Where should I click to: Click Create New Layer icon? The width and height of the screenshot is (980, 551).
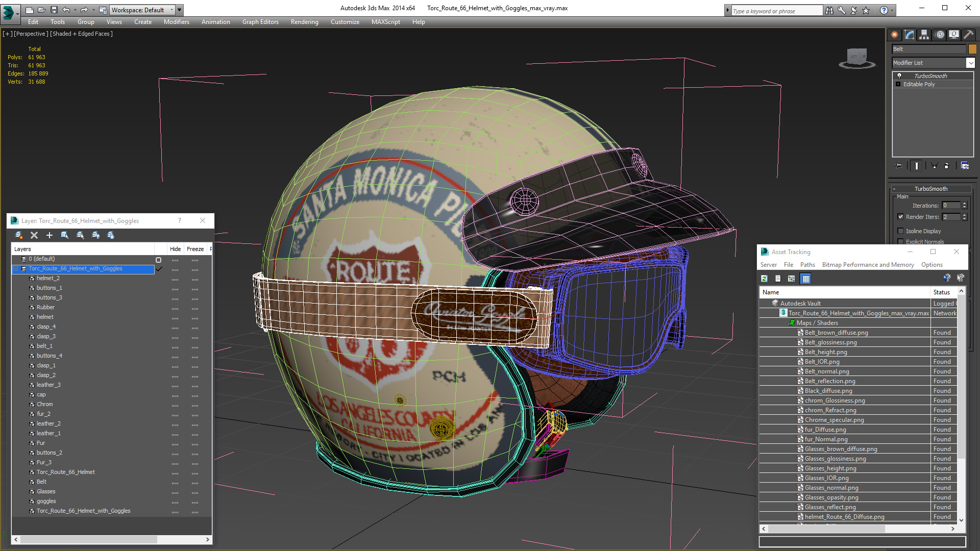pos(19,235)
